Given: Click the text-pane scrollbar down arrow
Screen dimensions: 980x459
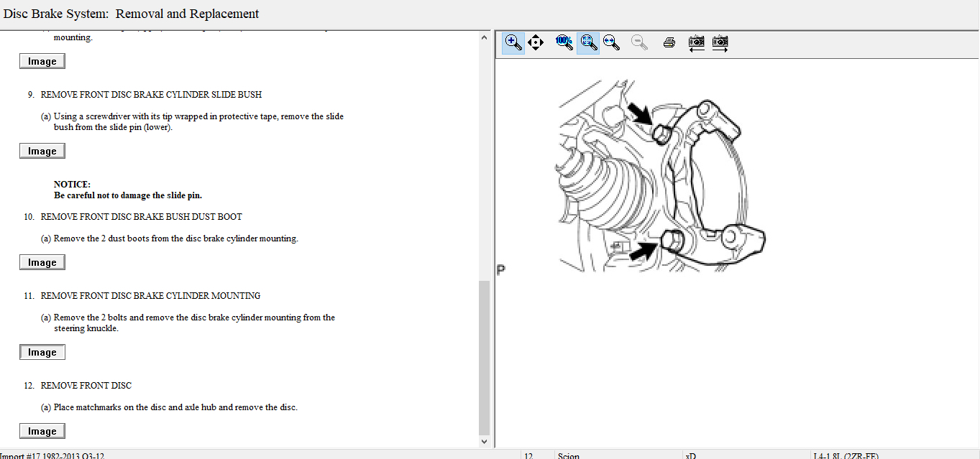Looking at the screenshot, I should 484,442.
